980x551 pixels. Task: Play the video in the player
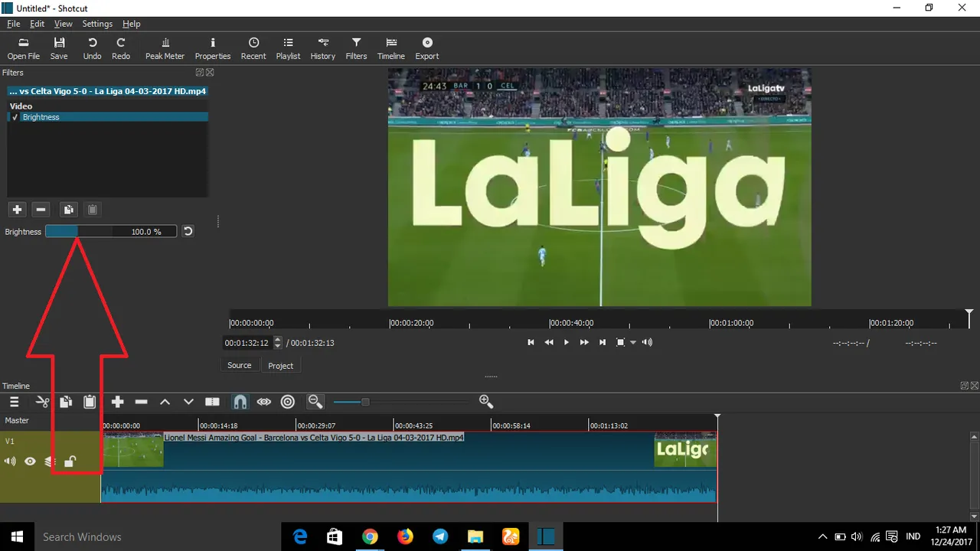pyautogui.click(x=567, y=342)
